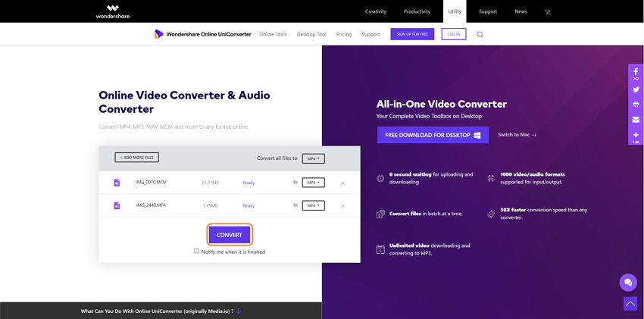Share page via Facebook icon

tap(636, 72)
